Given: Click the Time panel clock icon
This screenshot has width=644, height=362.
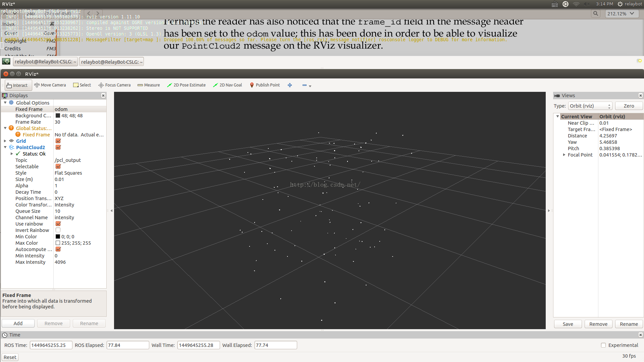Looking at the screenshot, I should pos(5,335).
